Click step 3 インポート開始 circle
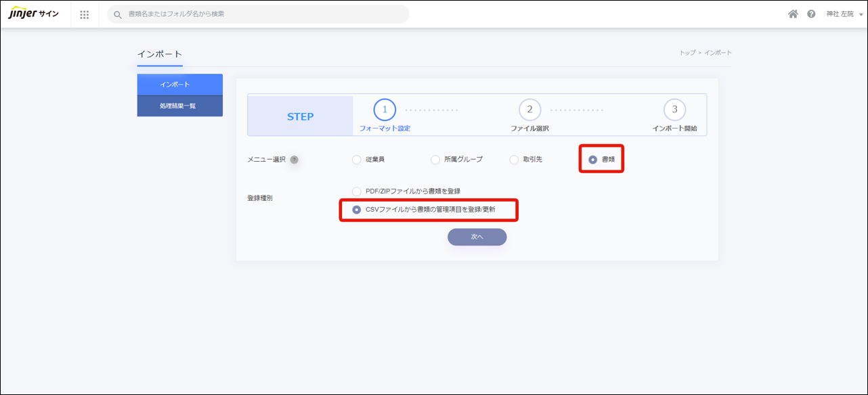Screen dimensions: 868x395 coord(674,110)
